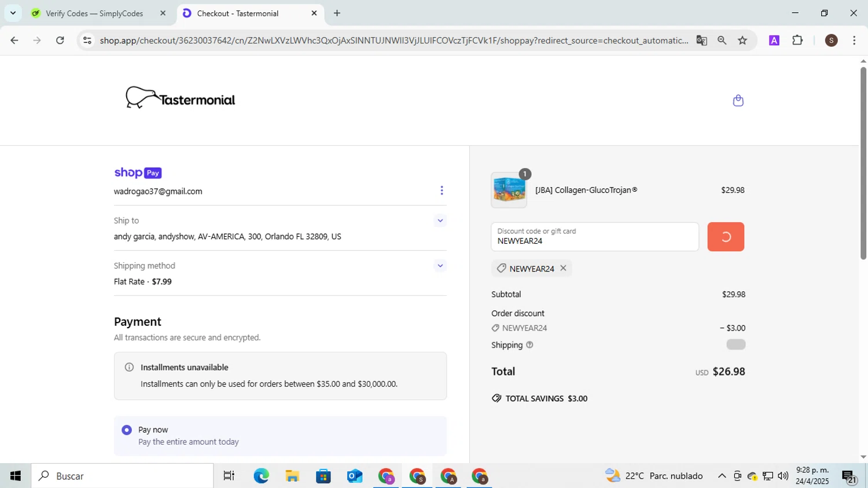Open Shop Pay account options menu
This screenshot has height=488, width=868.
pyautogui.click(x=442, y=190)
